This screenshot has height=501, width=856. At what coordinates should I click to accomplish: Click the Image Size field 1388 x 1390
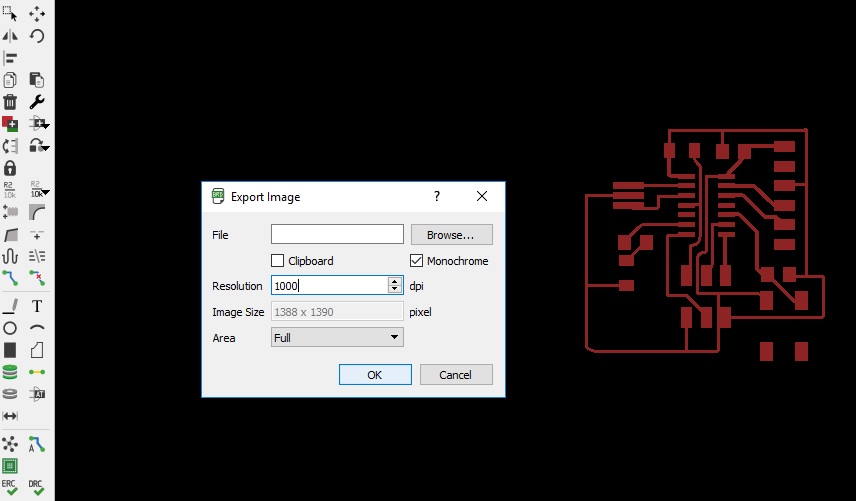(337, 312)
